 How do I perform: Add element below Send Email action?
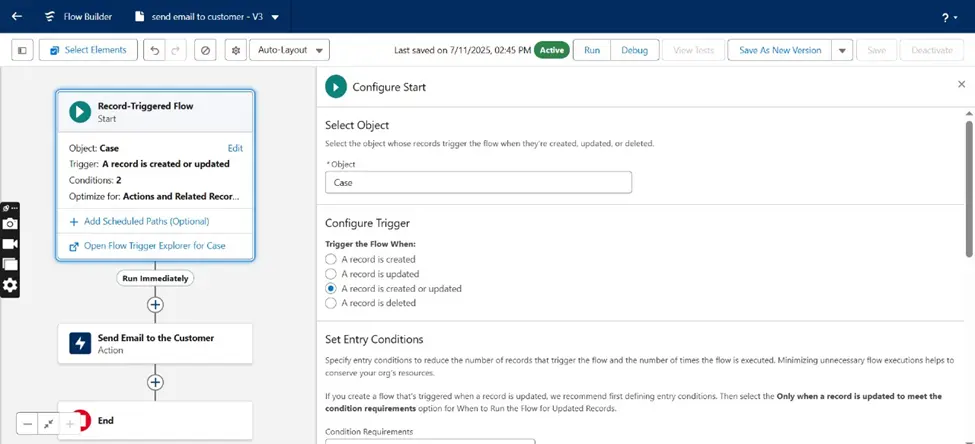click(x=155, y=382)
